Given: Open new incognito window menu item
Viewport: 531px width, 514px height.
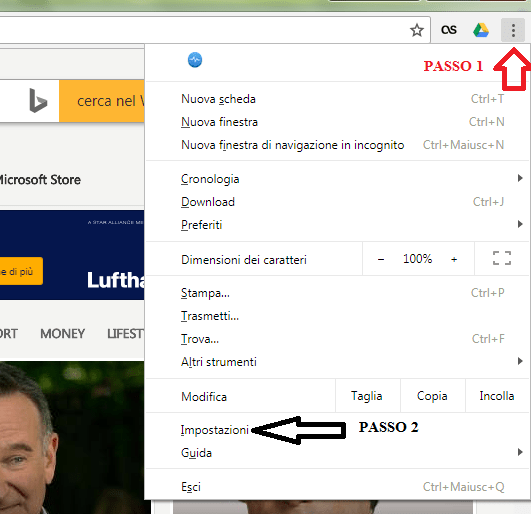Looking at the screenshot, I should click(337, 145).
